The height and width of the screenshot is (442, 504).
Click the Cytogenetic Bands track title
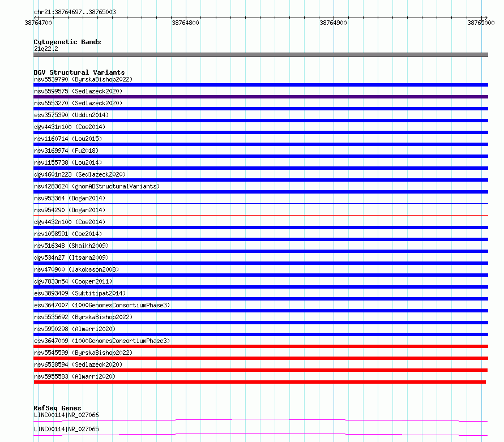pos(67,42)
